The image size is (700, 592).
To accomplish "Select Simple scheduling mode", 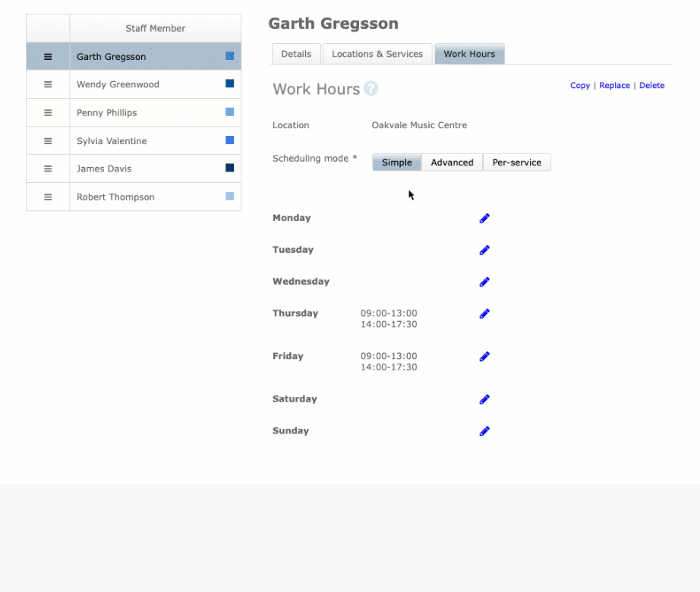I will [396, 162].
